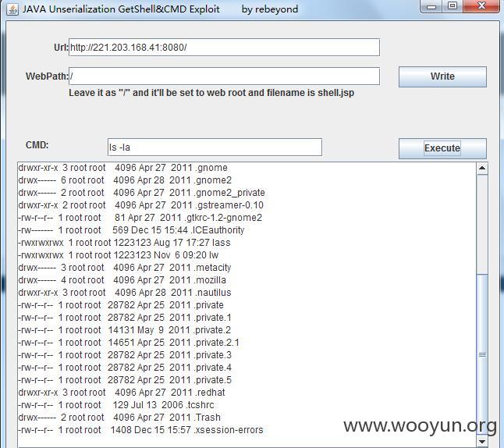
Task: Close the exploit window
Action: 481,5
